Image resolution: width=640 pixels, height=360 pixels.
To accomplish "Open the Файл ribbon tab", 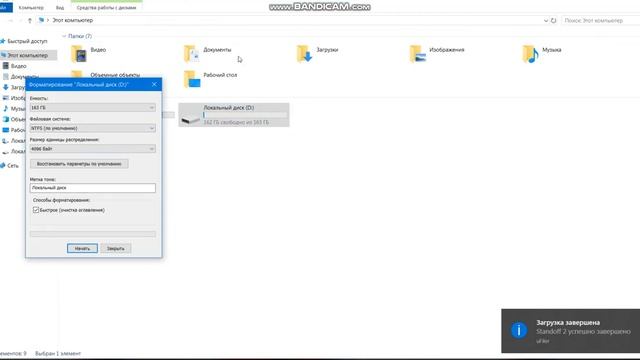I will [6, 7].
